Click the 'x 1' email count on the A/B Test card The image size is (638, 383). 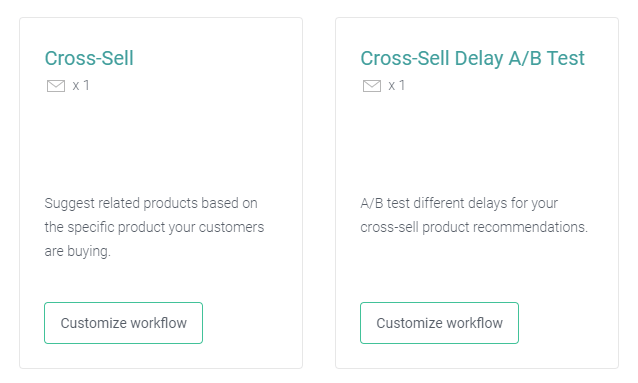click(397, 85)
